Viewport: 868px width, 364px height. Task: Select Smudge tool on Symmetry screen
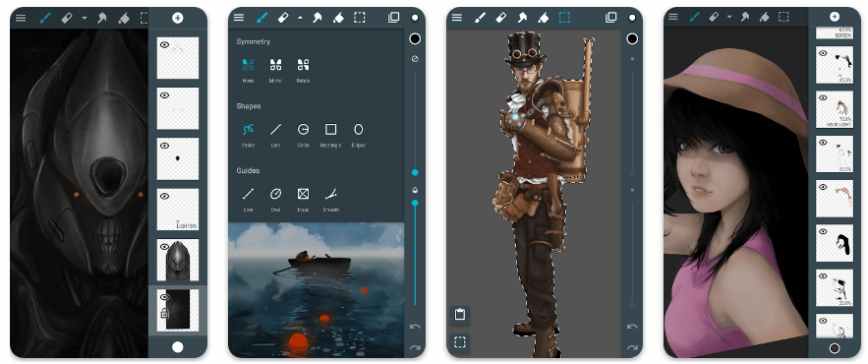coord(318,18)
